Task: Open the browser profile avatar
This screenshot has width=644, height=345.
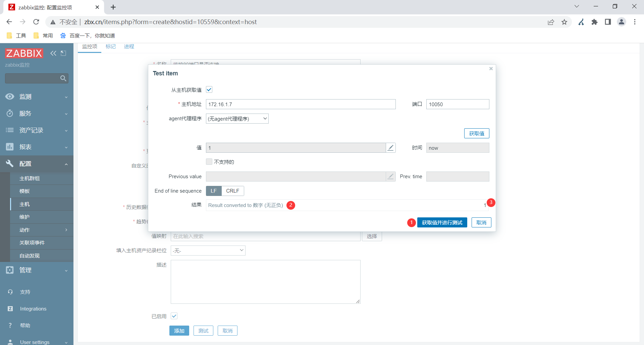Action: tap(622, 22)
